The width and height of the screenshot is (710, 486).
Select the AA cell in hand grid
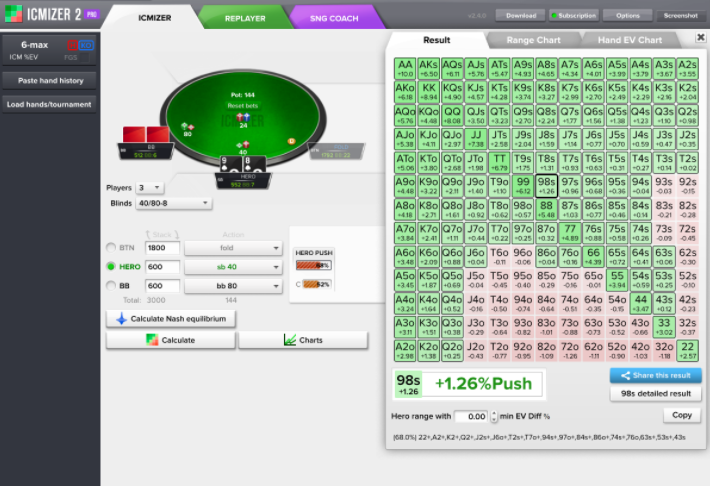(405, 68)
